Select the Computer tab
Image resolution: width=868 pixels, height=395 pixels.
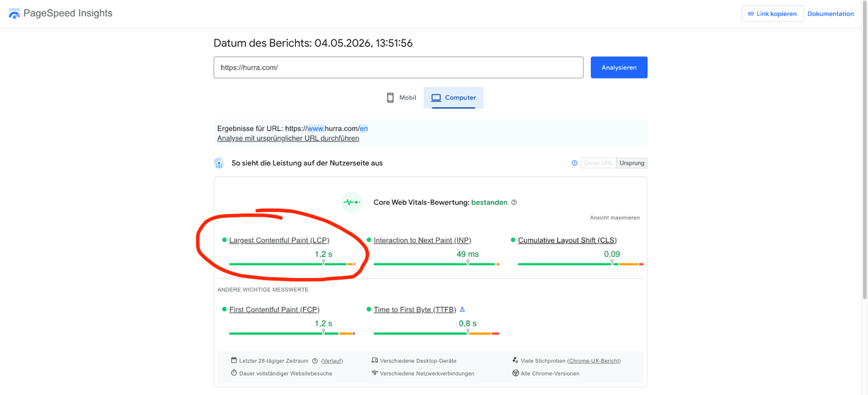click(453, 97)
